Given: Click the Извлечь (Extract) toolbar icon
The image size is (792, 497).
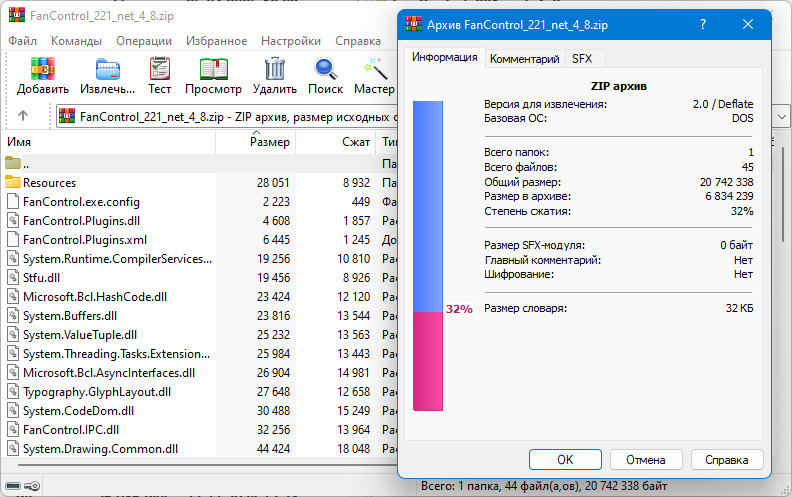Looking at the screenshot, I should (108, 69).
